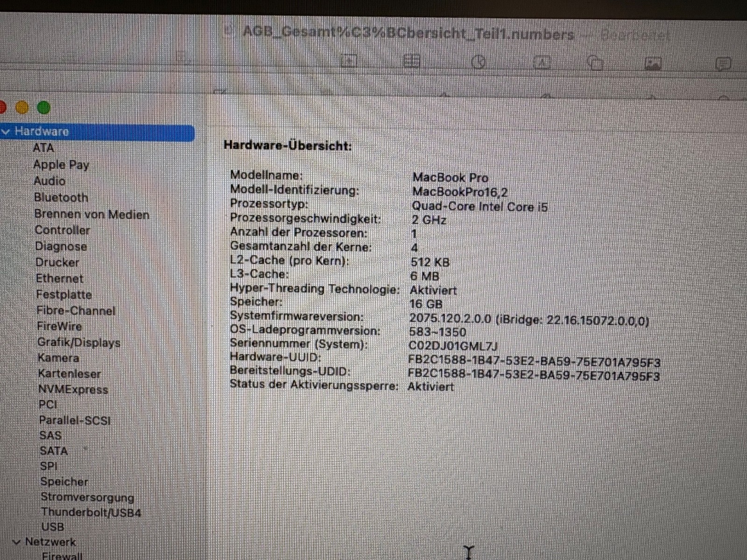
Task: Click L3-Cache value 6 MB
Action: coord(425,276)
